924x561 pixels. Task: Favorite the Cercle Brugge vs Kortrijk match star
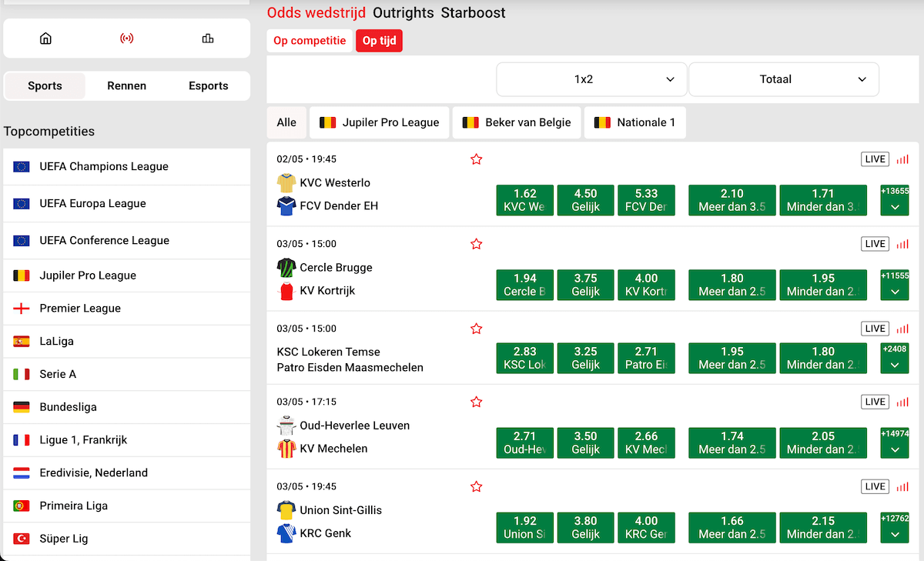point(476,243)
